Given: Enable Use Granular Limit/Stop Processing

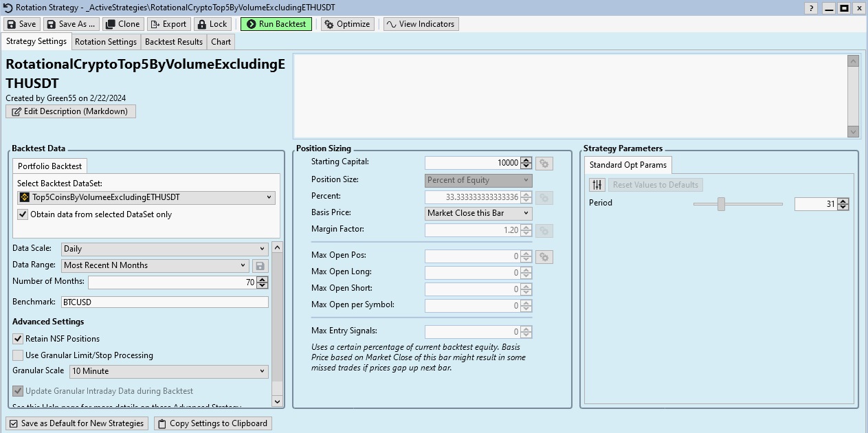Looking at the screenshot, I should click(x=18, y=355).
